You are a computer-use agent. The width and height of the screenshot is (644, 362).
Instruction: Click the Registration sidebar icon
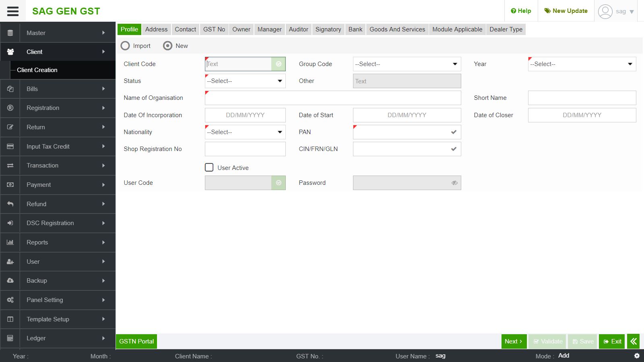point(10,108)
